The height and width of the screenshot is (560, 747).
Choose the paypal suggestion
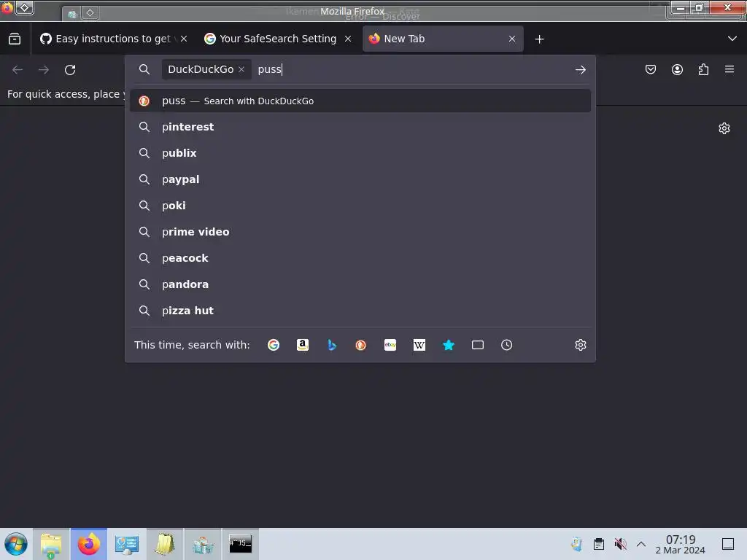click(x=360, y=179)
